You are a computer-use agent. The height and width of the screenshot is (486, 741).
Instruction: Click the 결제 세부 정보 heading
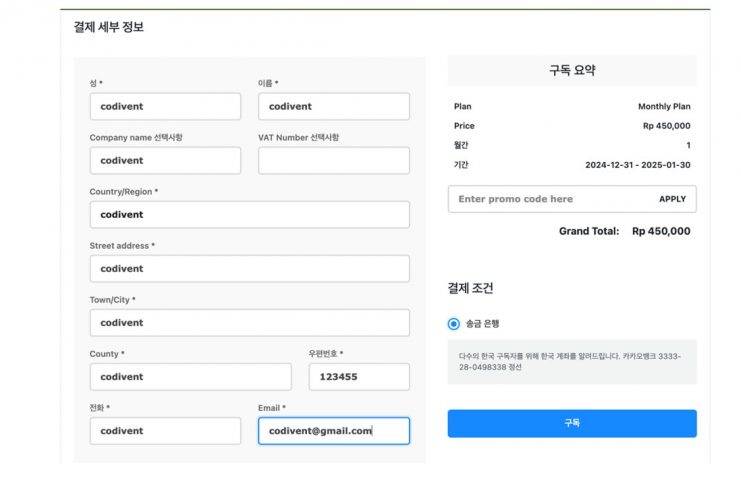109,27
